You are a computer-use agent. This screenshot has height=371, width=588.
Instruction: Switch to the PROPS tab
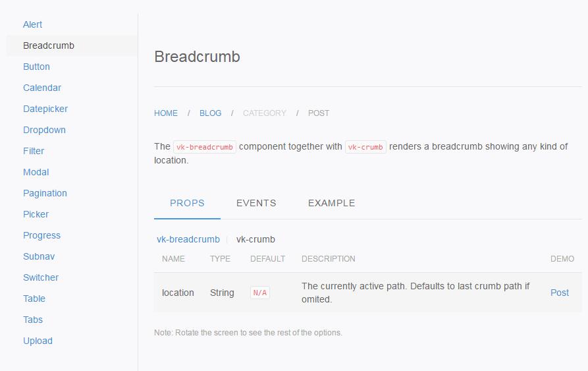187,203
